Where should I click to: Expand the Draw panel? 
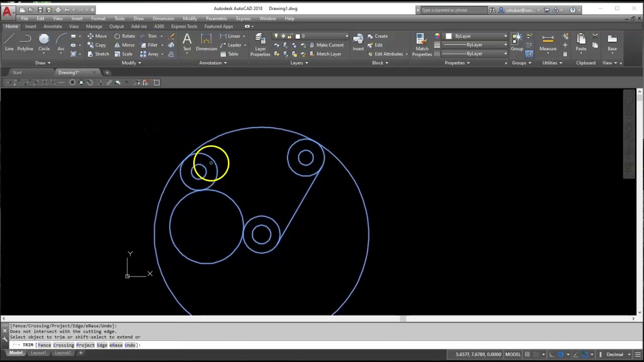coord(43,63)
